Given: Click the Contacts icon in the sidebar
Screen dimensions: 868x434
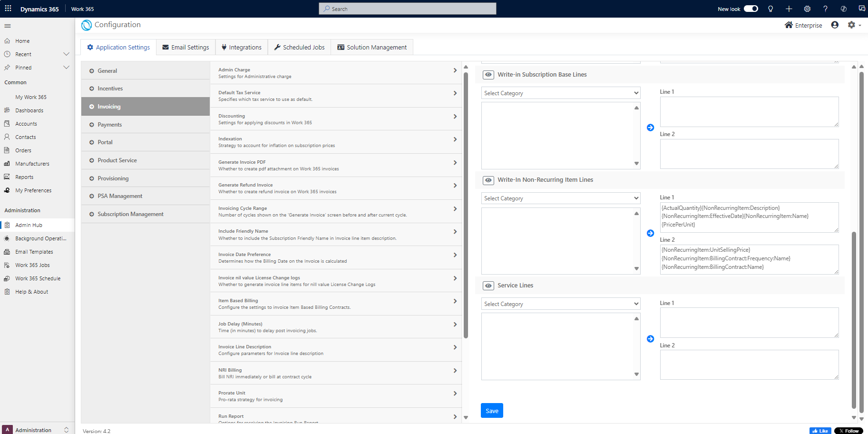Looking at the screenshot, I should pyautogui.click(x=7, y=137).
